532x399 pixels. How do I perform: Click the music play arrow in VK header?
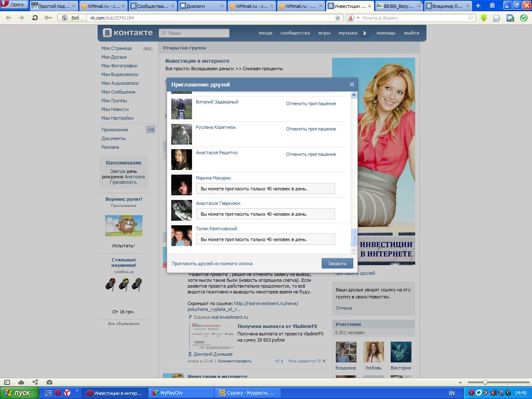(x=365, y=33)
